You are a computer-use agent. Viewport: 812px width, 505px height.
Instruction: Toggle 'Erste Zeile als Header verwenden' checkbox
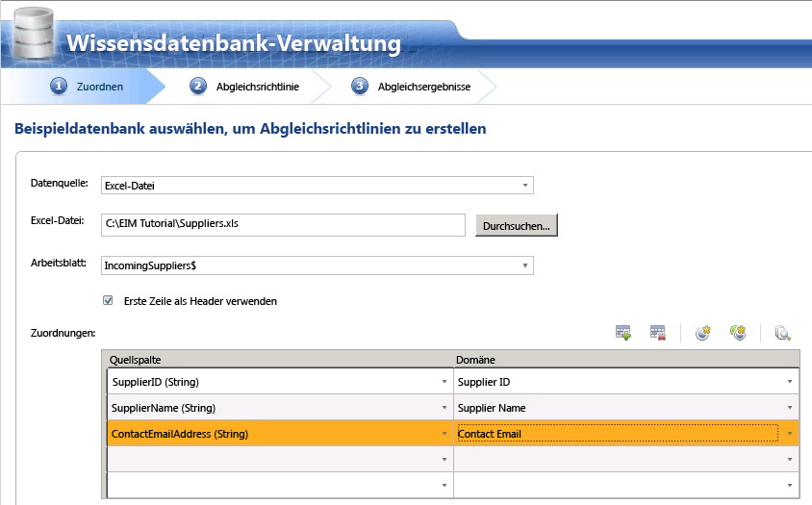[108, 300]
